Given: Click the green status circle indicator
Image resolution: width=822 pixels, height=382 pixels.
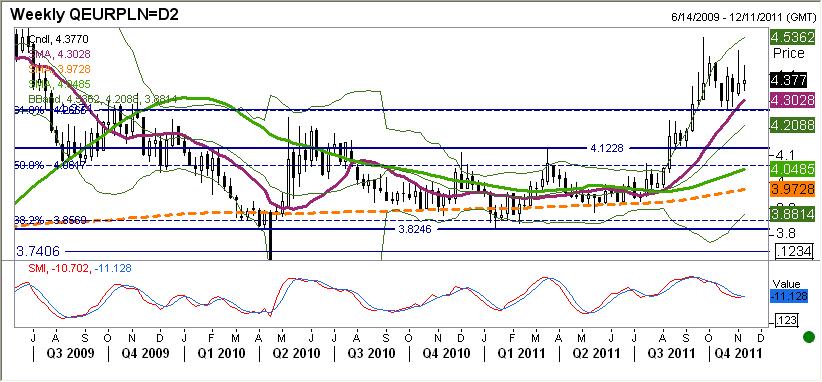Looking at the screenshot, I should (809, 337).
